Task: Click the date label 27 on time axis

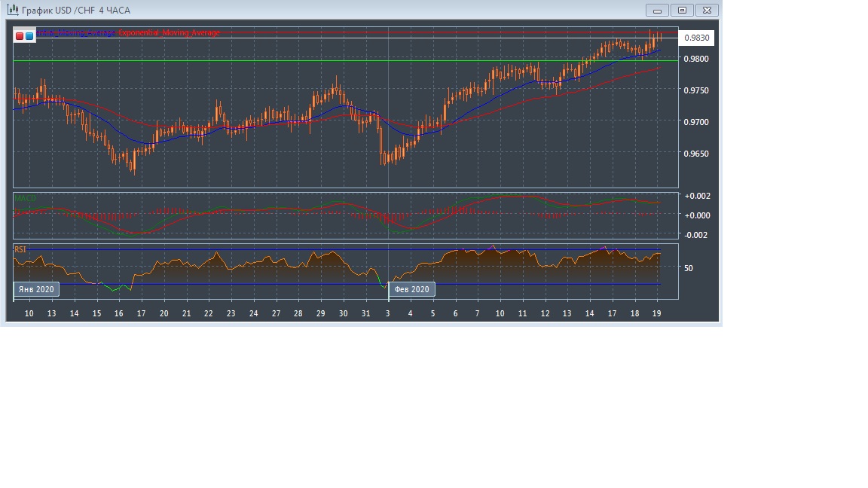Action: [277, 314]
